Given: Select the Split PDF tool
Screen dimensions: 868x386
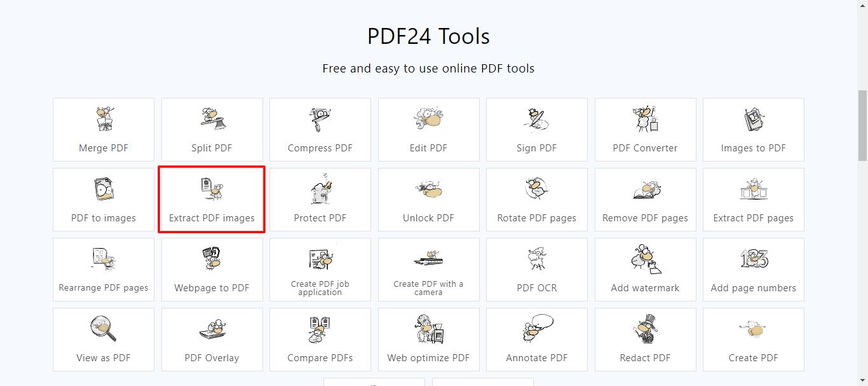Looking at the screenshot, I should pyautogui.click(x=212, y=130).
